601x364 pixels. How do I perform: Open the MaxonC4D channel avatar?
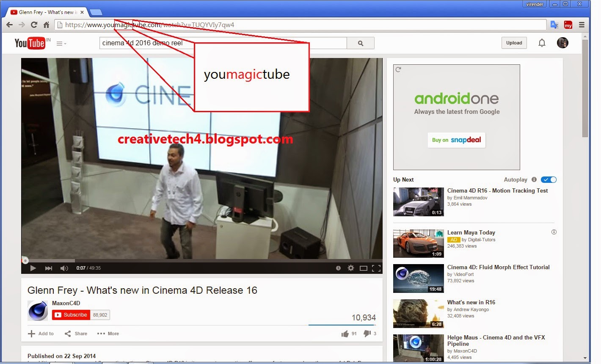coord(38,311)
